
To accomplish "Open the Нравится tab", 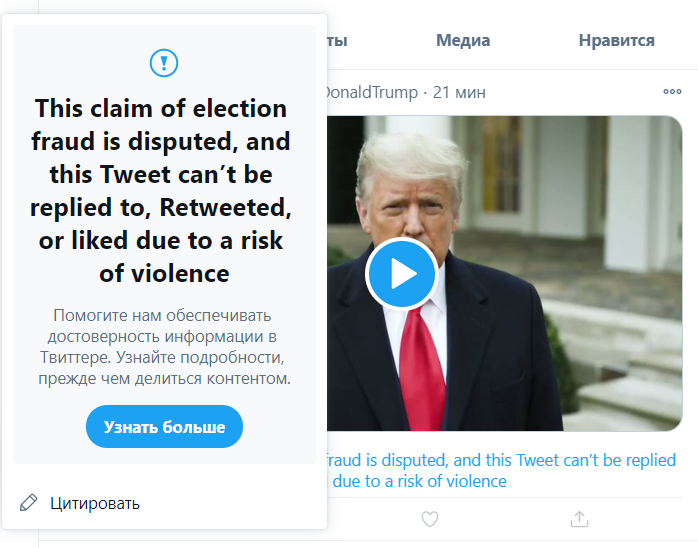I will pos(616,41).
